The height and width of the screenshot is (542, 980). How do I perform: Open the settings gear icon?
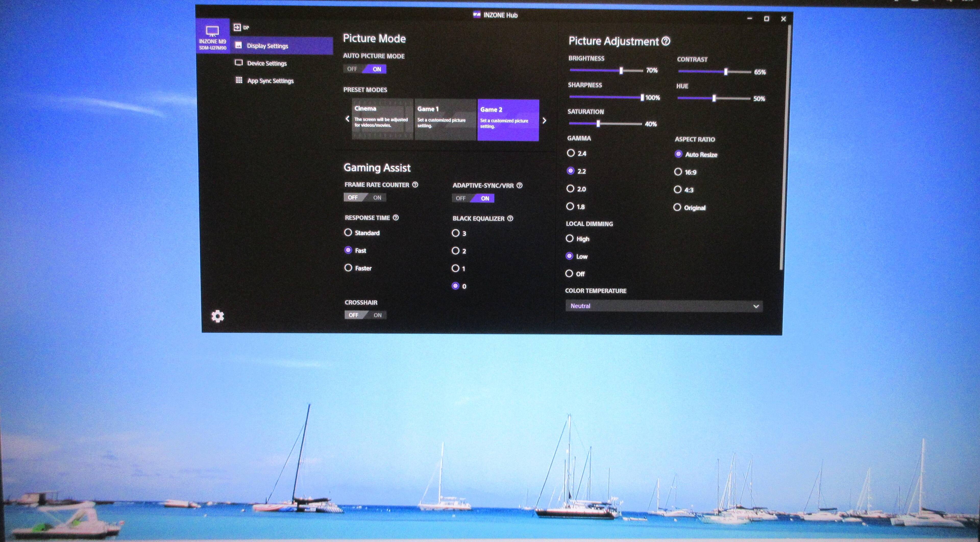(x=218, y=316)
